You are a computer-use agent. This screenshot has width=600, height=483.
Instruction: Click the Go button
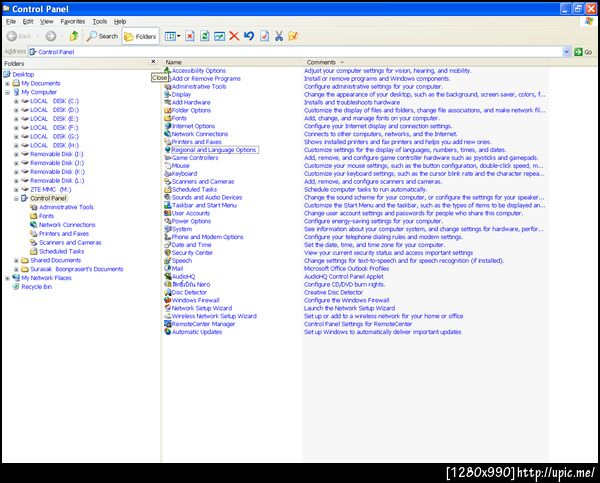click(x=583, y=52)
